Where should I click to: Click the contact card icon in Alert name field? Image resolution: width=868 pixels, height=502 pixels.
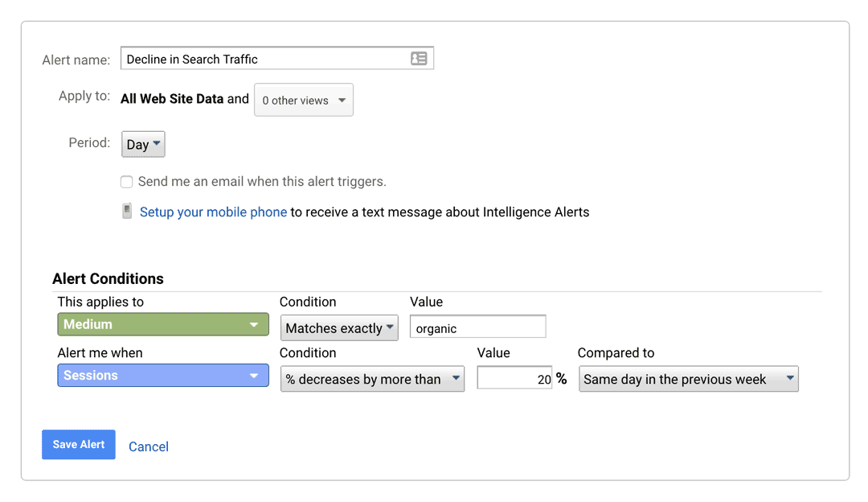pos(419,58)
